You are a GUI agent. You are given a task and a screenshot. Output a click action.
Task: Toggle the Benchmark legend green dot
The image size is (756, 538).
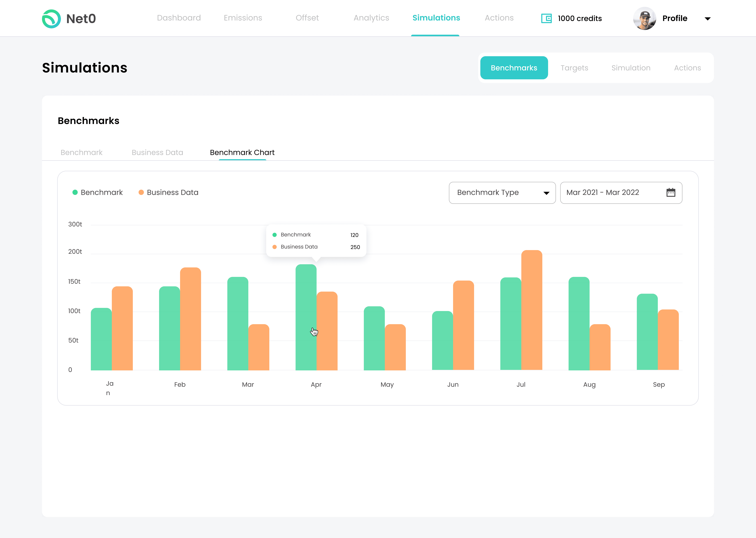75,192
